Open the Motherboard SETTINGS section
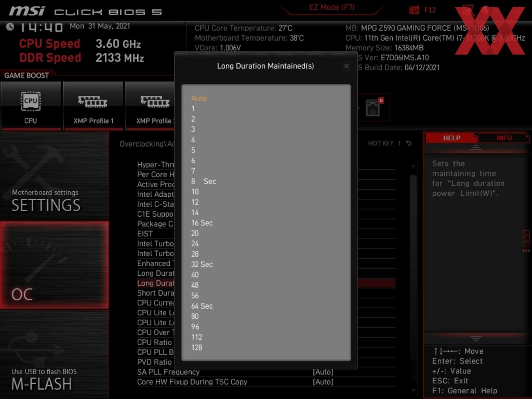 54,176
